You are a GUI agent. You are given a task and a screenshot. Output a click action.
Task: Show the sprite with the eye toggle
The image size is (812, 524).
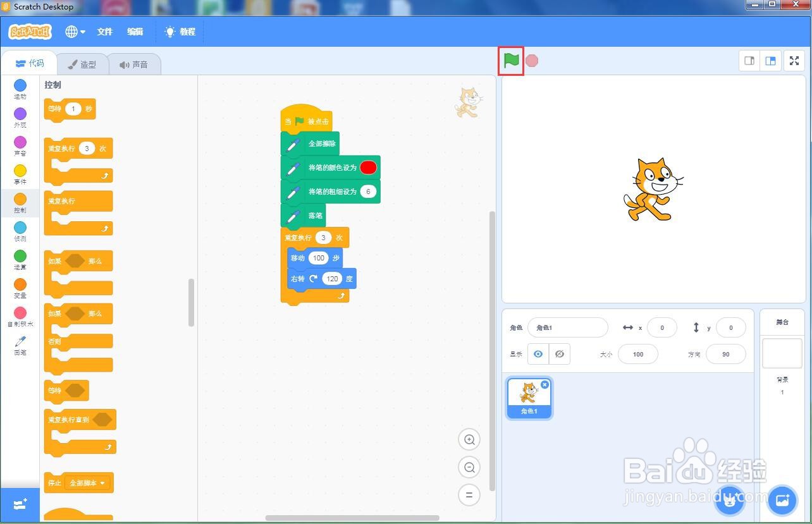538,354
